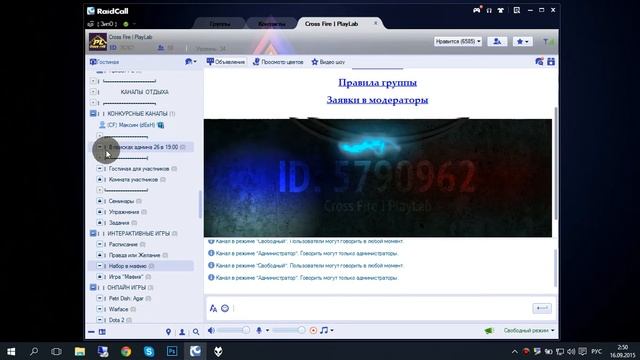This screenshot has width=640, height=360.
Task: Open the Просмотр цветов tab
Action: tap(278, 62)
